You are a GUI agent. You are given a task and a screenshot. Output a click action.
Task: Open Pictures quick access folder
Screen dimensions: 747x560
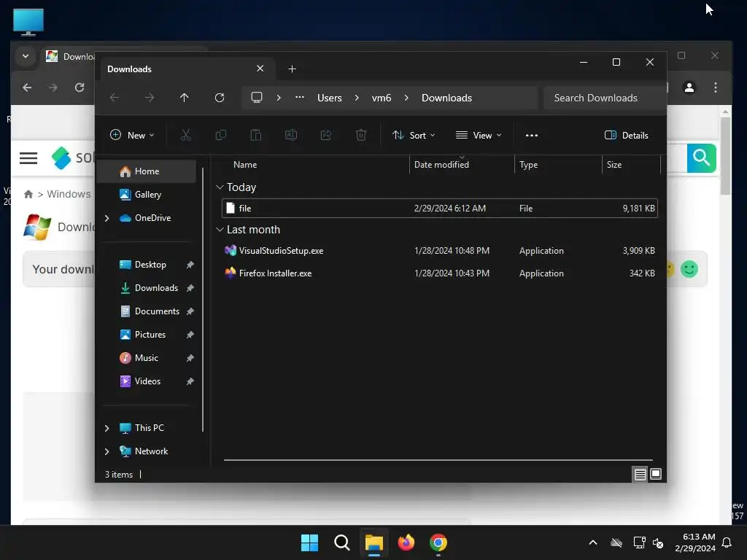[150, 335]
